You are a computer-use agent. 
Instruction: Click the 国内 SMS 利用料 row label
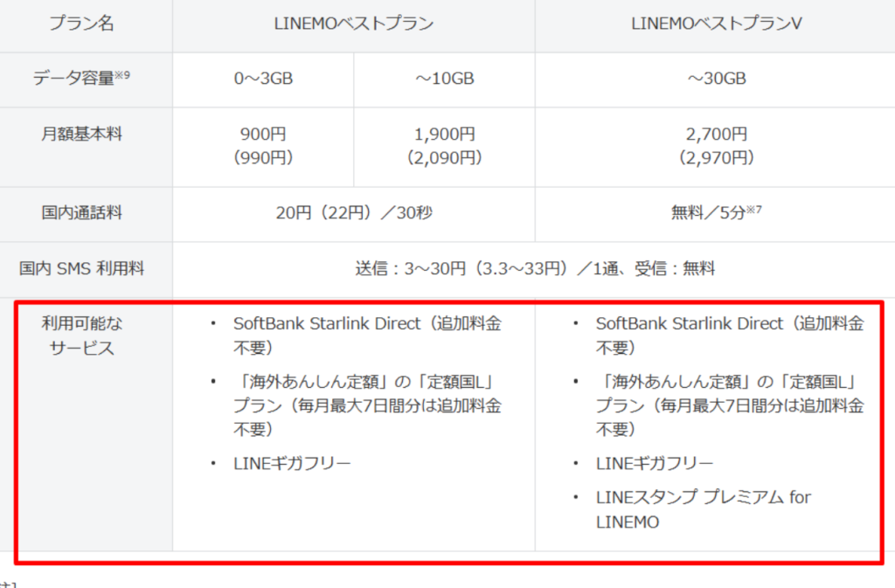[x=81, y=268]
